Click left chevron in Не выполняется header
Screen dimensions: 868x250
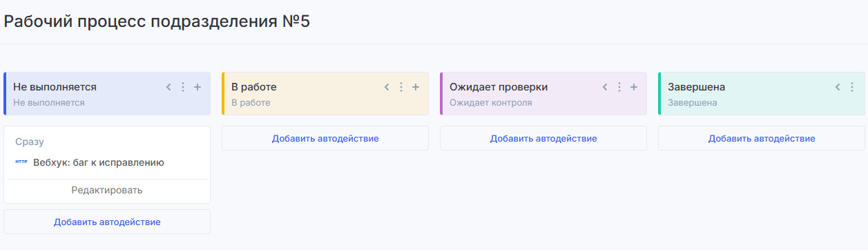pyautogui.click(x=168, y=87)
